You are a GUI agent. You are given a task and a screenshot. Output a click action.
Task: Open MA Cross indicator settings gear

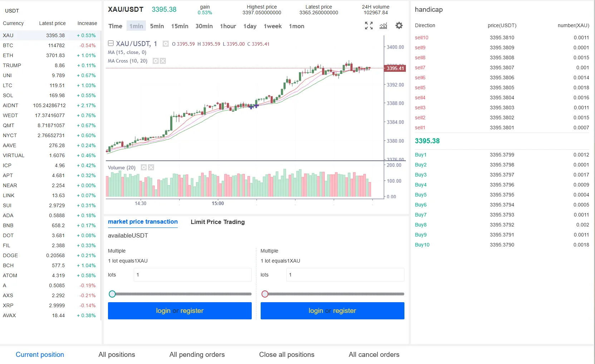tap(156, 61)
